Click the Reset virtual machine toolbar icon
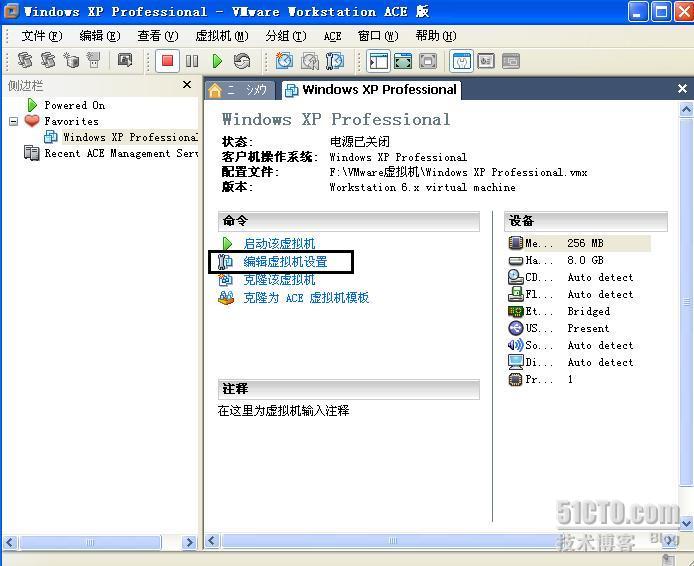 [x=242, y=61]
